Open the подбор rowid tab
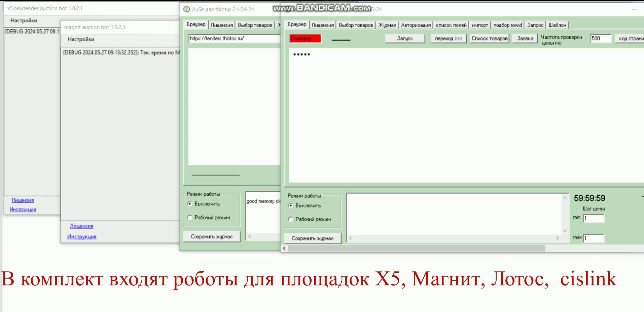The height and width of the screenshot is (312, 644). 507,25
